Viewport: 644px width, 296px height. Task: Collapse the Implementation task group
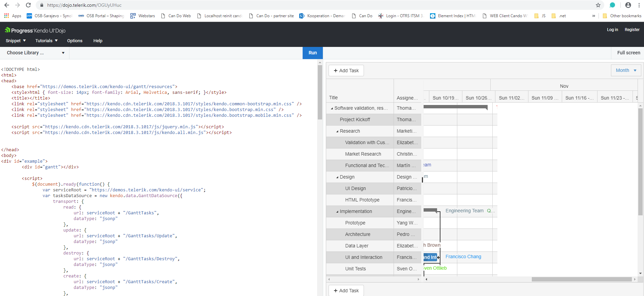tap(337, 212)
